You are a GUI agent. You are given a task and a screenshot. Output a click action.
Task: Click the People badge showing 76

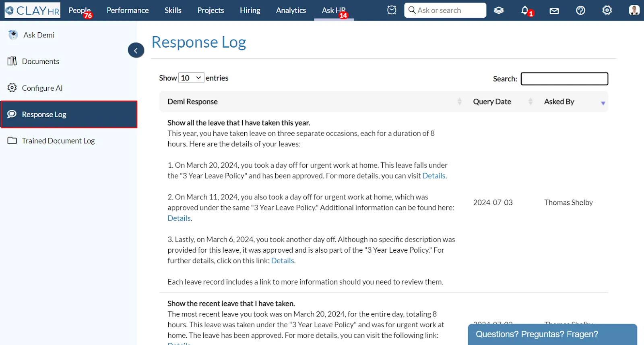click(88, 15)
